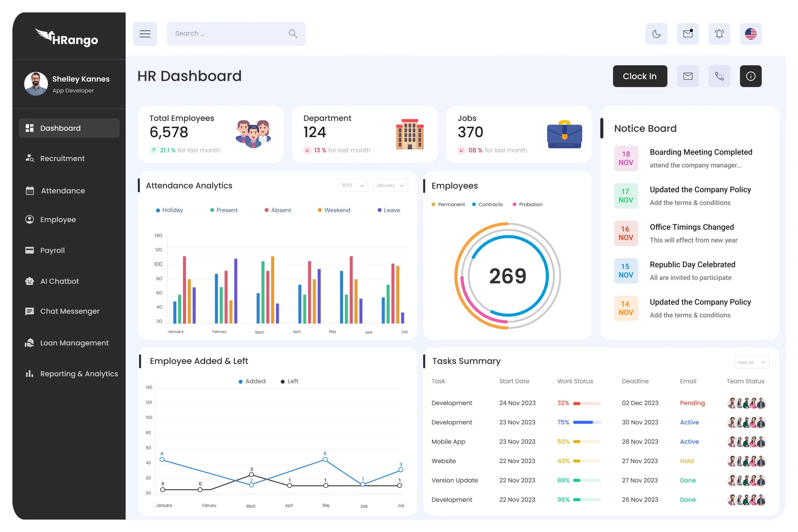
Task: Open the Boarding Meeting Completed notice
Action: point(701,152)
